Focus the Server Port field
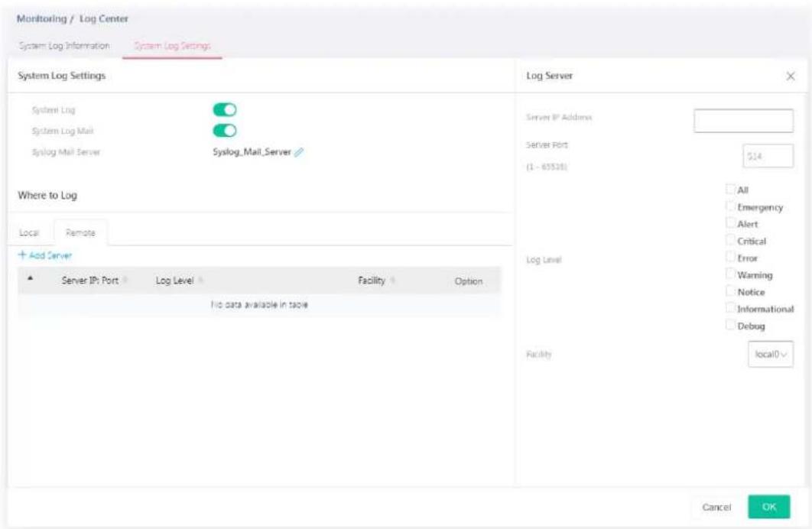 768,156
